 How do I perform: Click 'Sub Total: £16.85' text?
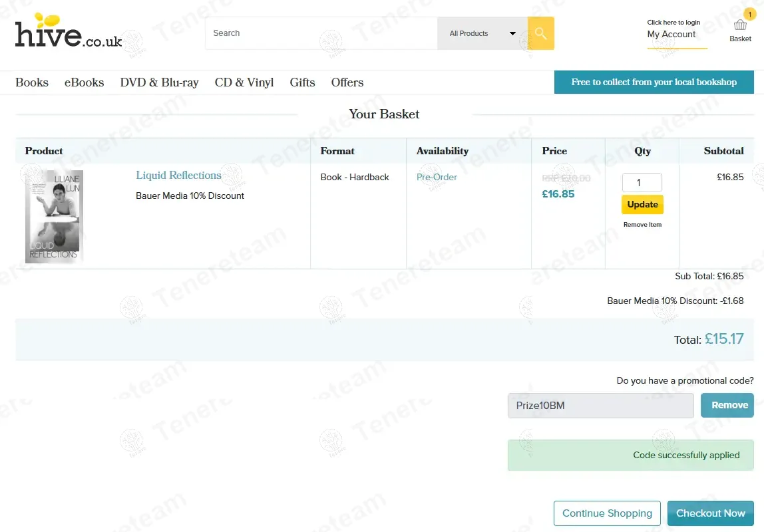click(709, 276)
